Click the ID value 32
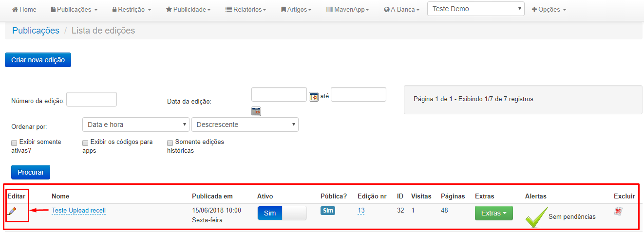Image resolution: width=644 pixels, height=232 pixels. point(400,211)
